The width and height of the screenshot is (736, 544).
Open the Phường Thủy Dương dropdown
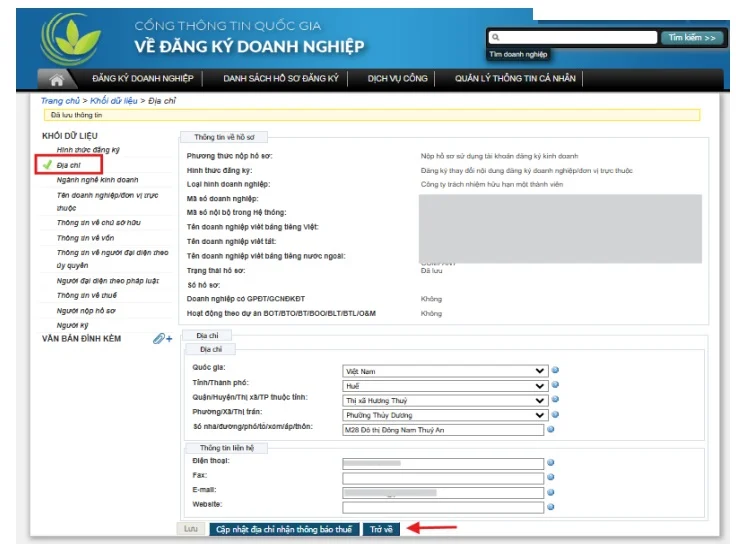pyautogui.click(x=445, y=415)
